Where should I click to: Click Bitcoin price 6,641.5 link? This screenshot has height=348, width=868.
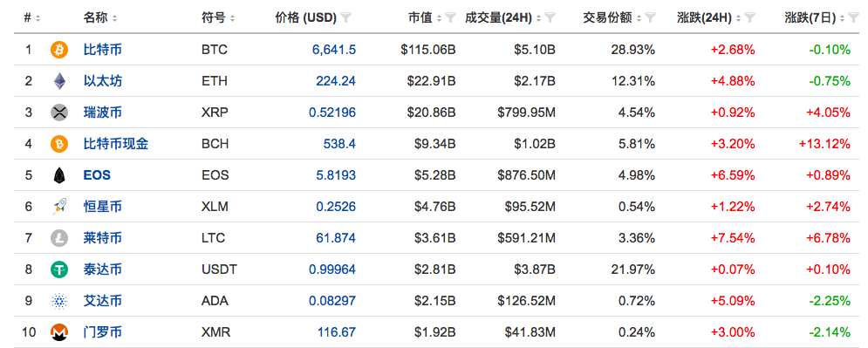tap(334, 50)
